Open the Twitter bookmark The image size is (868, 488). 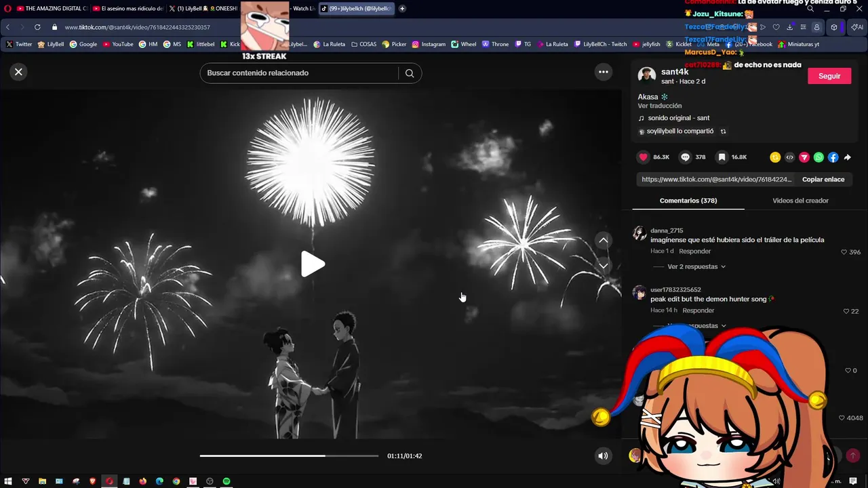tap(19, 44)
